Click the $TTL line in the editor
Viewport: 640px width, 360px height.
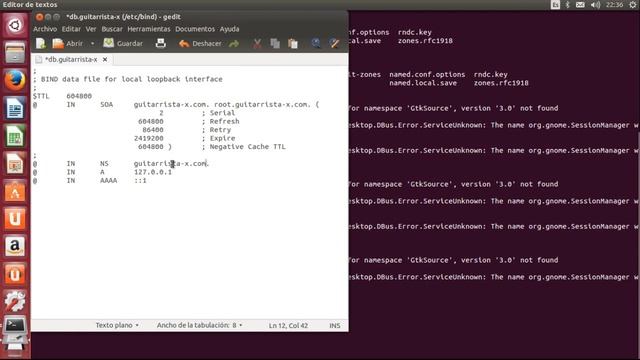(x=62, y=96)
